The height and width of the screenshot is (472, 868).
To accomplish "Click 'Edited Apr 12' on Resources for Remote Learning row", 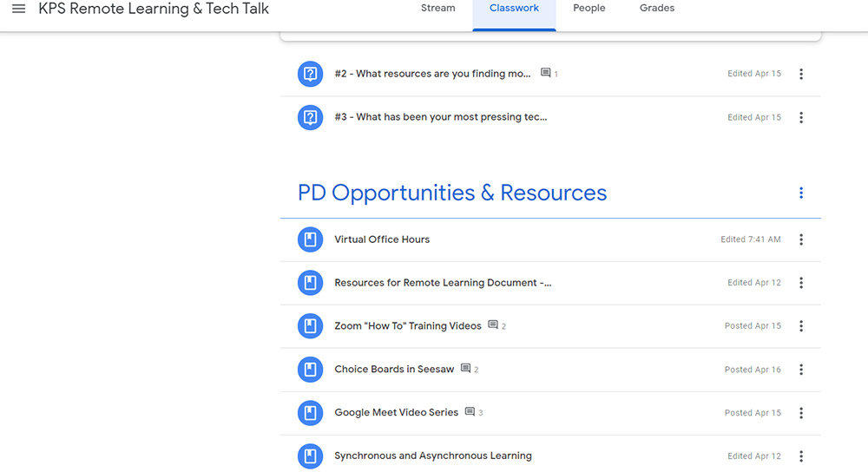I will tap(754, 283).
